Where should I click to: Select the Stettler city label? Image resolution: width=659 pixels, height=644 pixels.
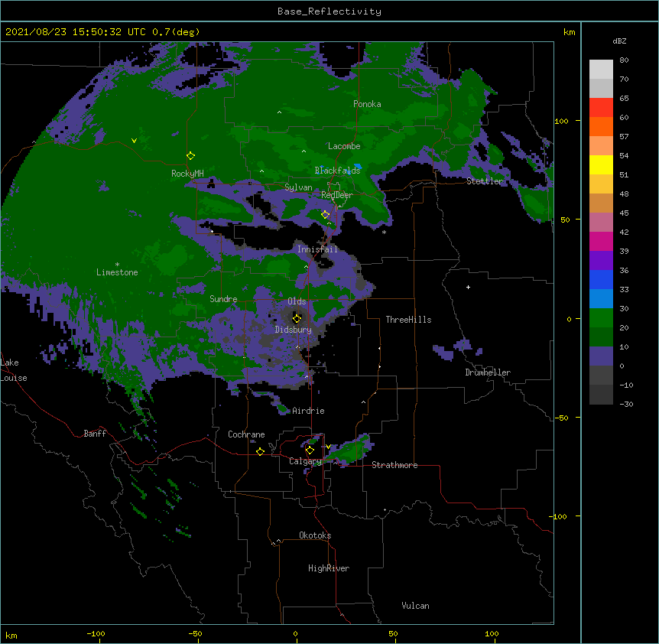pyautogui.click(x=485, y=181)
